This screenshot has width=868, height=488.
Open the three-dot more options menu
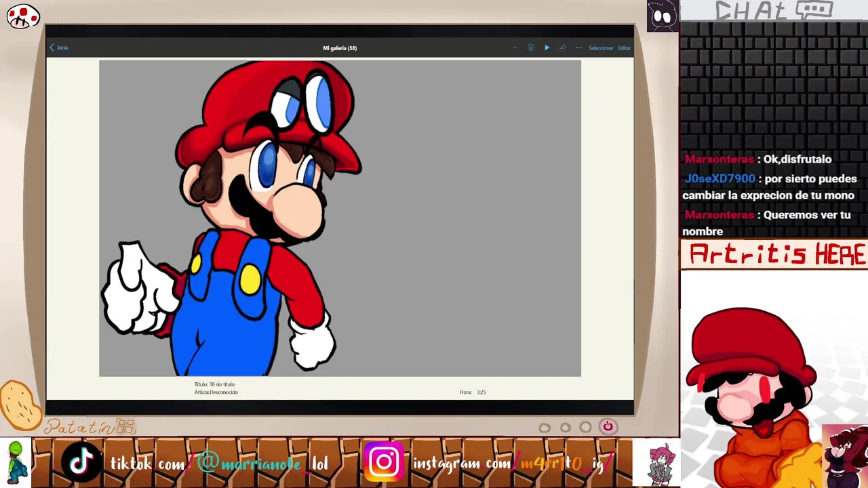tap(578, 48)
